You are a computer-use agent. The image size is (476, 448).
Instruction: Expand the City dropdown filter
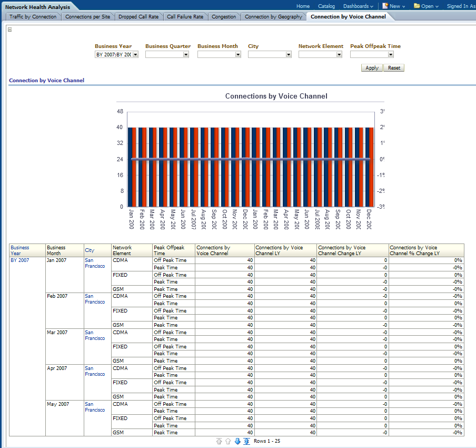pyautogui.click(x=289, y=54)
